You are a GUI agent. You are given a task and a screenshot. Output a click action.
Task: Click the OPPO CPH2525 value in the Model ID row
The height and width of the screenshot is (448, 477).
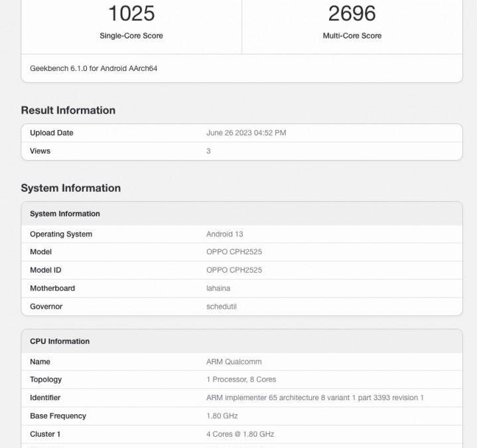[x=234, y=270]
